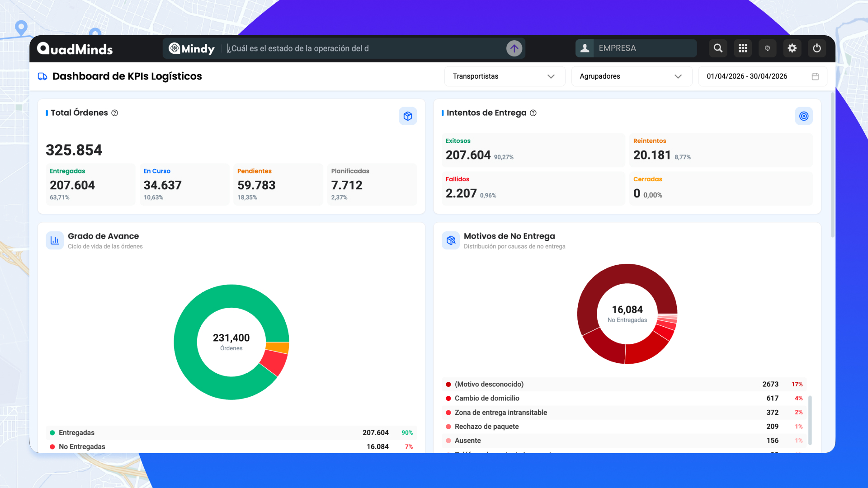Screen dimensions: 868x488
Task: Click the QuadMinds logo
Action: (75, 48)
